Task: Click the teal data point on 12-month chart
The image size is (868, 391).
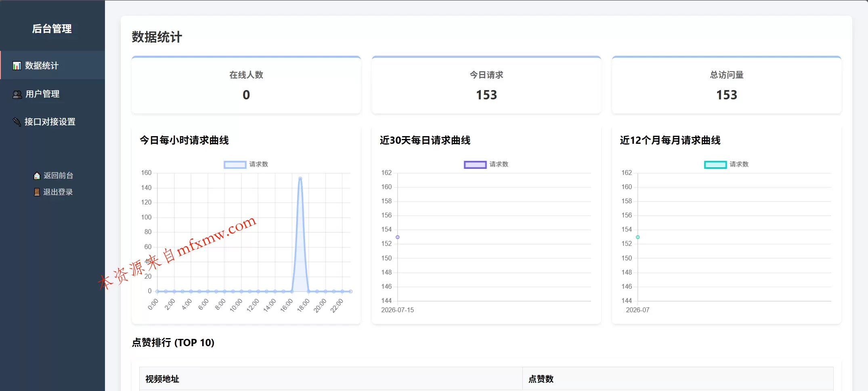Action: coord(638,237)
